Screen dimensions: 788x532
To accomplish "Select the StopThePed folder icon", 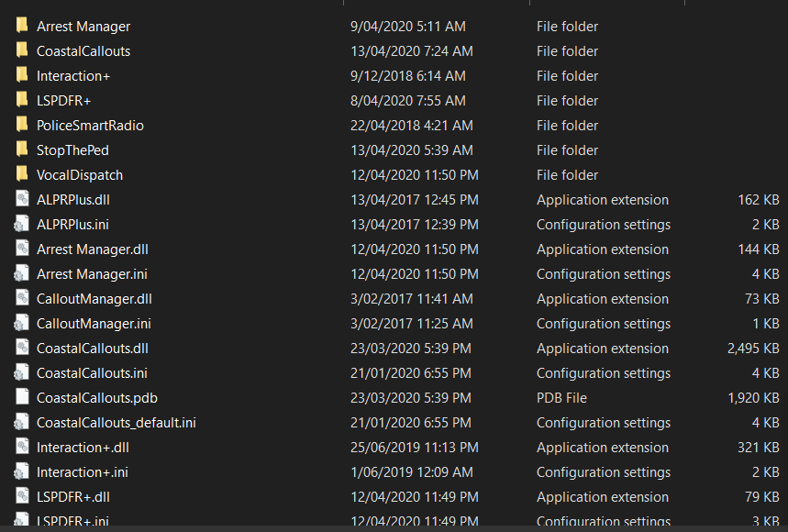I will (x=22, y=150).
